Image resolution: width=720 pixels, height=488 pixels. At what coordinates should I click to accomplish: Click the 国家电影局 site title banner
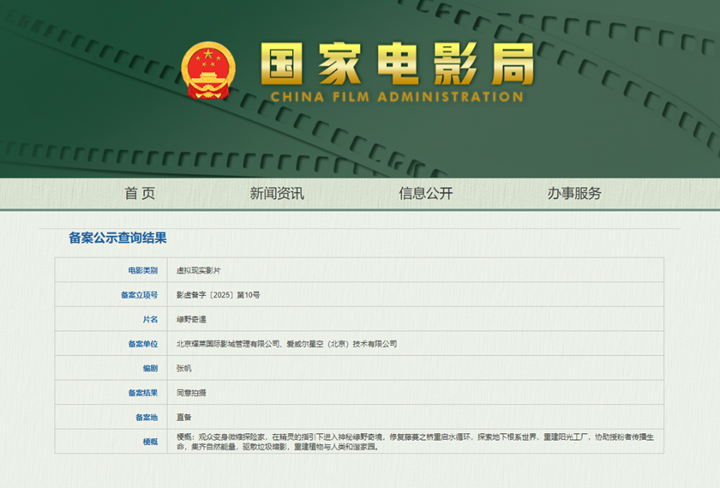pos(397,64)
